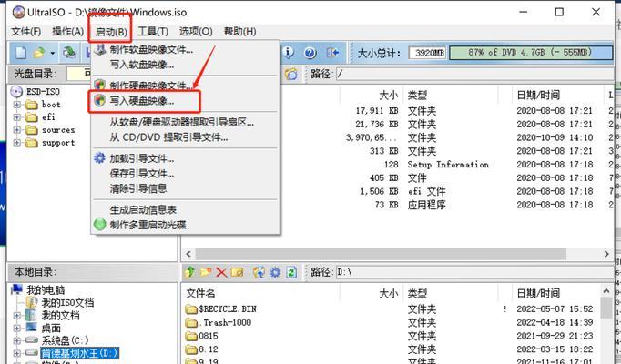Click the local 文件名 column header
621x364 pixels.
(x=200, y=293)
